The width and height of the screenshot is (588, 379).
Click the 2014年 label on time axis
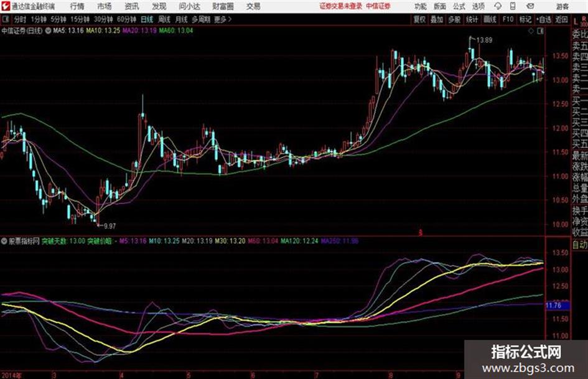click(12, 375)
